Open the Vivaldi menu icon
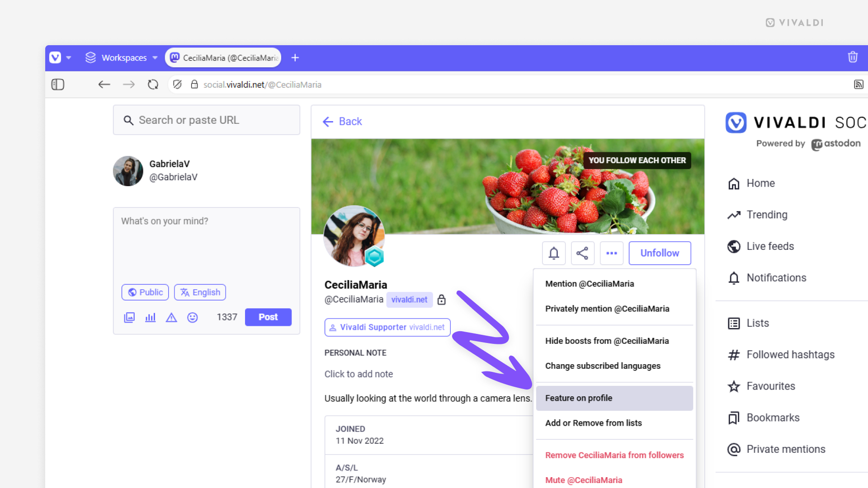This screenshot has width=868, height=488. pyautogui.click(x=55, y=58)
